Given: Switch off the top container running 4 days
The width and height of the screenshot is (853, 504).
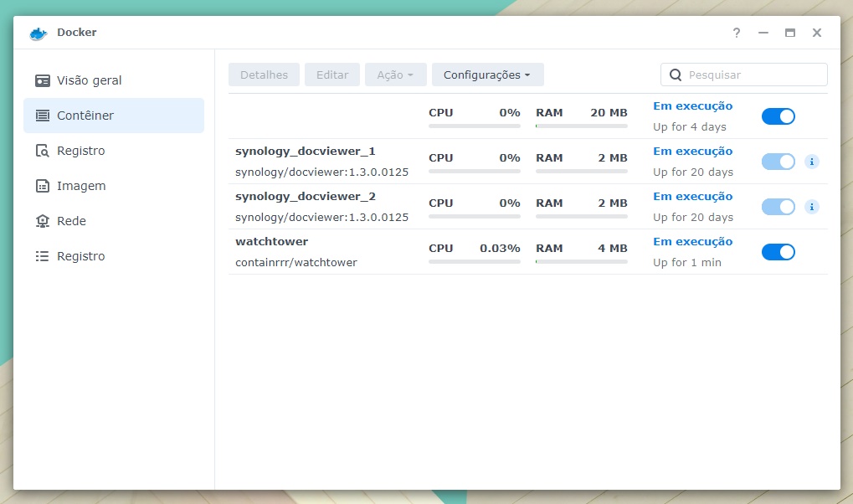Looking at the screenshot, I should point(778,116).
